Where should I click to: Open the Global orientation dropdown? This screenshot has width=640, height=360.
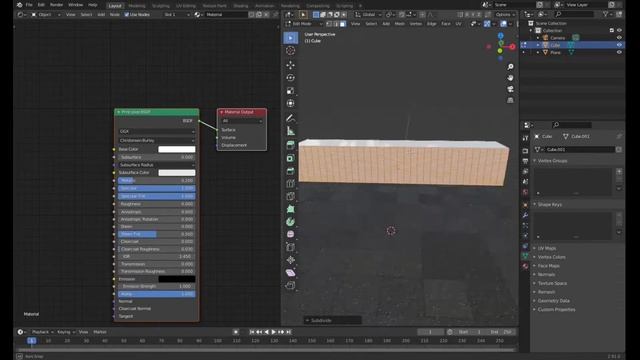click(368, 15)
